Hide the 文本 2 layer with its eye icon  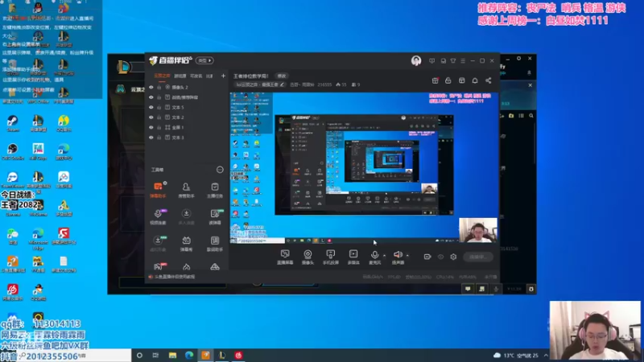tap(151, 117)
